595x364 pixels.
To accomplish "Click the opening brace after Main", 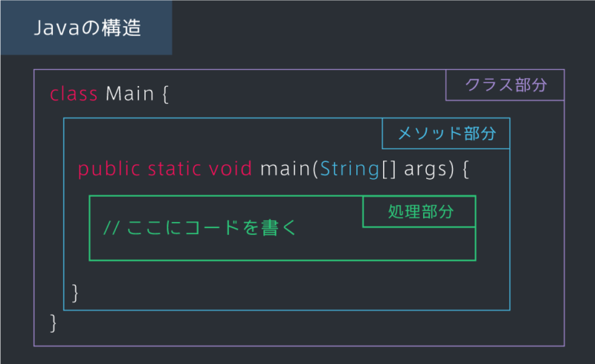I will (x=165, y=94).
